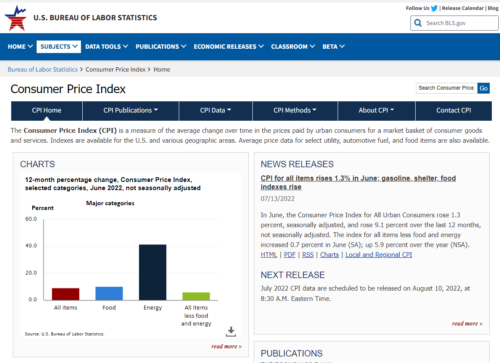The width and height of the screenshot is (500, 363).
Task: Click the BLS star logo
Action: point(15,18)
